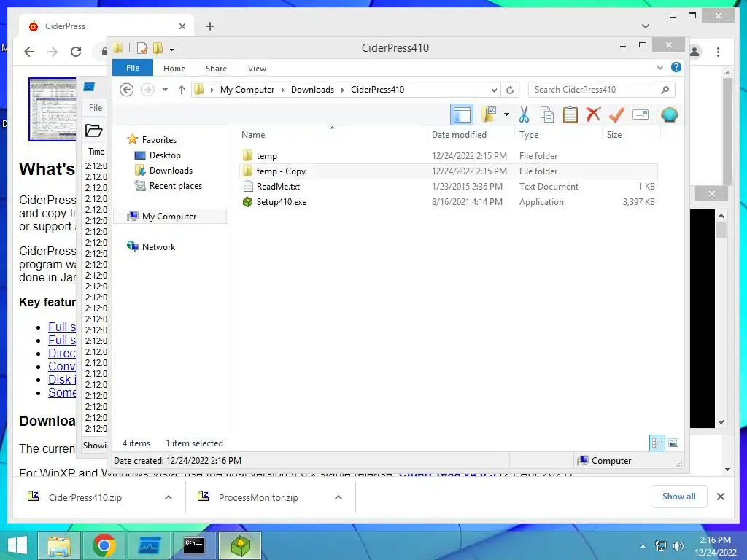Viewport: 747px width, 560px height.
Task: Click the blue shell icon in toolbar
Action: click(670, 114)
